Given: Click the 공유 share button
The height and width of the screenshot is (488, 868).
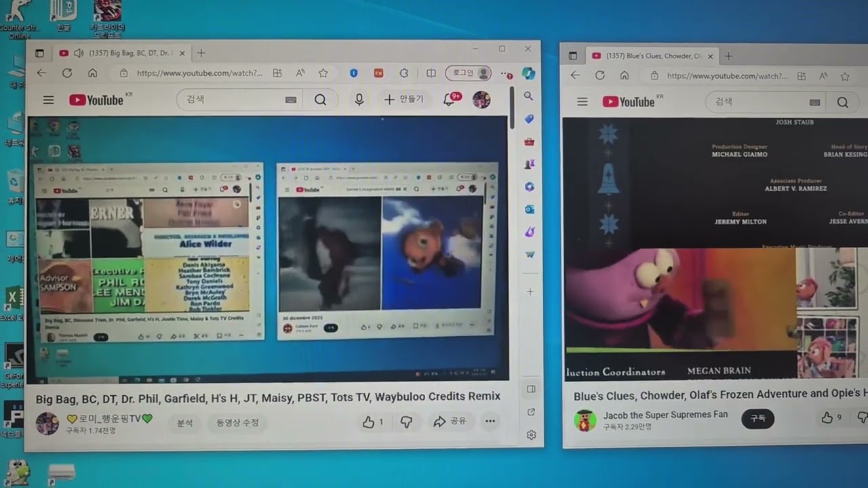Looking at the screenshot, I should [x=450, y=421].
